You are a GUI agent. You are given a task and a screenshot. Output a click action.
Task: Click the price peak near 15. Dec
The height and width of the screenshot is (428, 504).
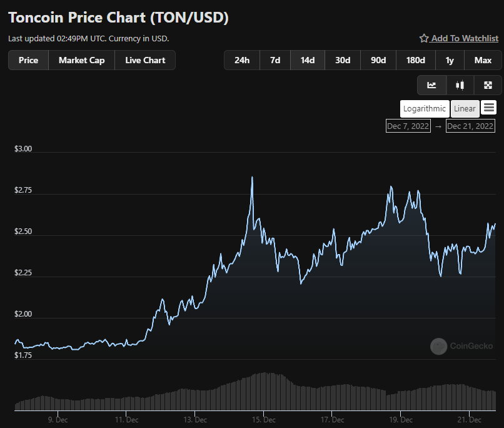pyautogui.click(x=252, y=177)
